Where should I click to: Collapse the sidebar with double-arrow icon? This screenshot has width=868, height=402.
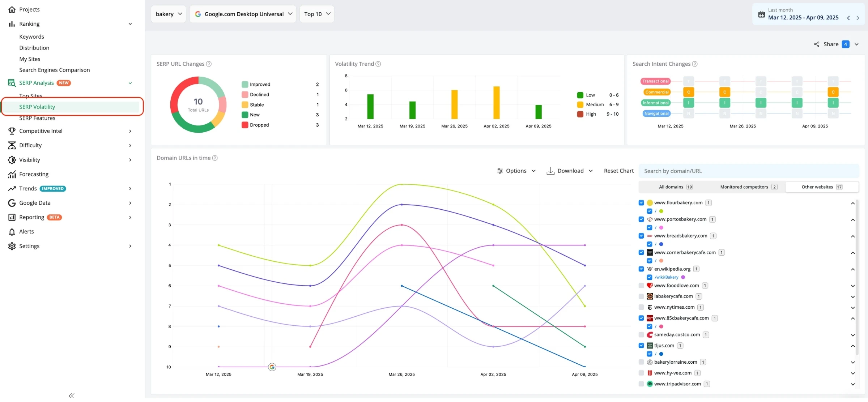pos(72,395)
